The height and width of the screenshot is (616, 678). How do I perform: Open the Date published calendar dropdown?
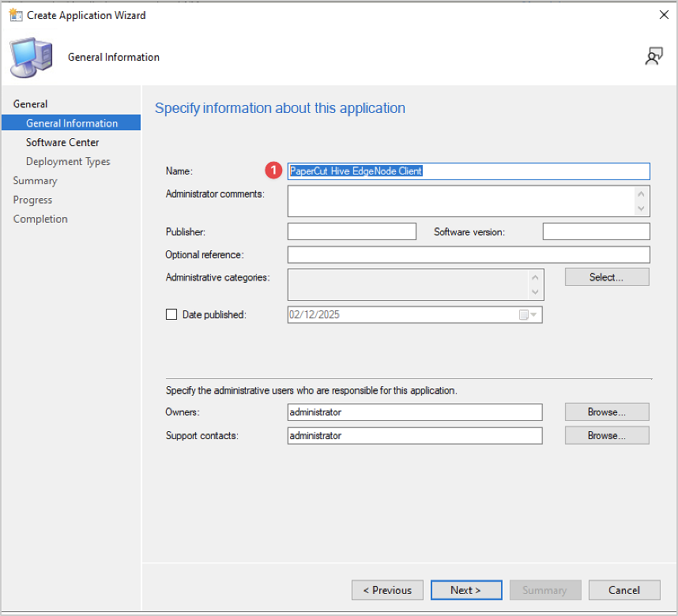(x=529, y=314)
